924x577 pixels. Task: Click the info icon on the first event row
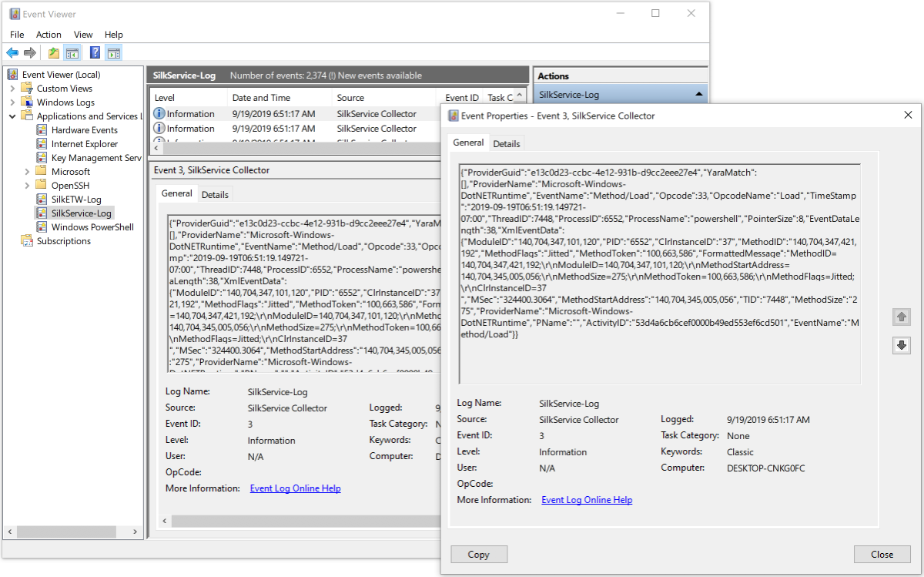[159, 114]
